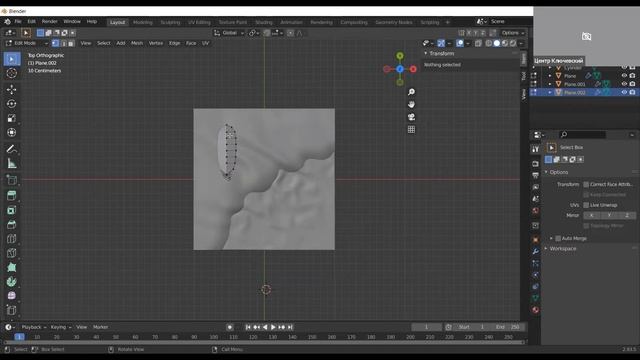Select the Select Box tool in left toolbar
Screen dimensions: 640x360
(12, 59)
